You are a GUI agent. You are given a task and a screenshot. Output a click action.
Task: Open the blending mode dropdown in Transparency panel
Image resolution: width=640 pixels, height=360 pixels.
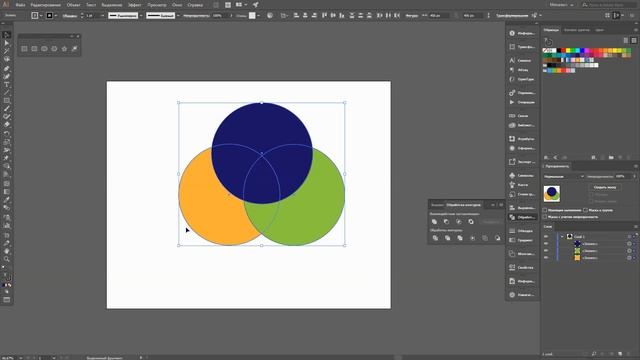564,176
